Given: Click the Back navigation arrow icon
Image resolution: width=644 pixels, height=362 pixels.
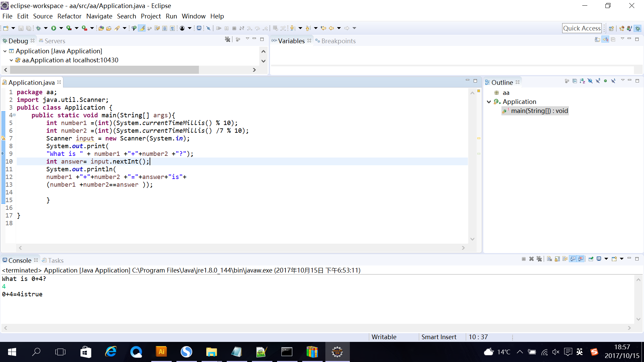Looking at the screenshot, I should (331, 28).
